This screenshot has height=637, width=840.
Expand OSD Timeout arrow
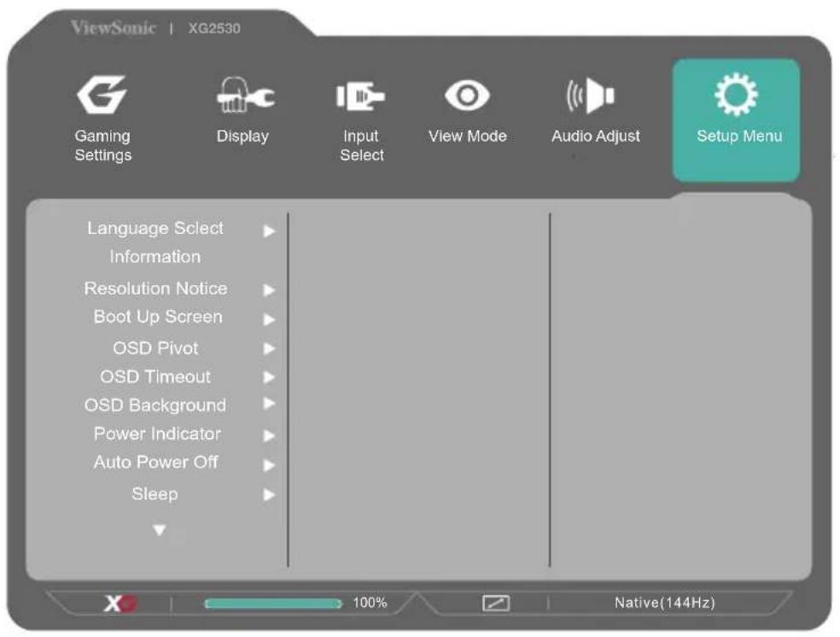tap(269, 377)
